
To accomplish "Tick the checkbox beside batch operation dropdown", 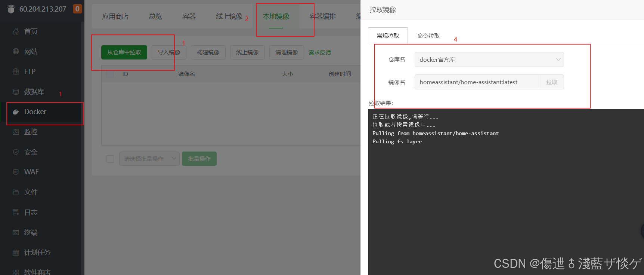I will (110, 159).
